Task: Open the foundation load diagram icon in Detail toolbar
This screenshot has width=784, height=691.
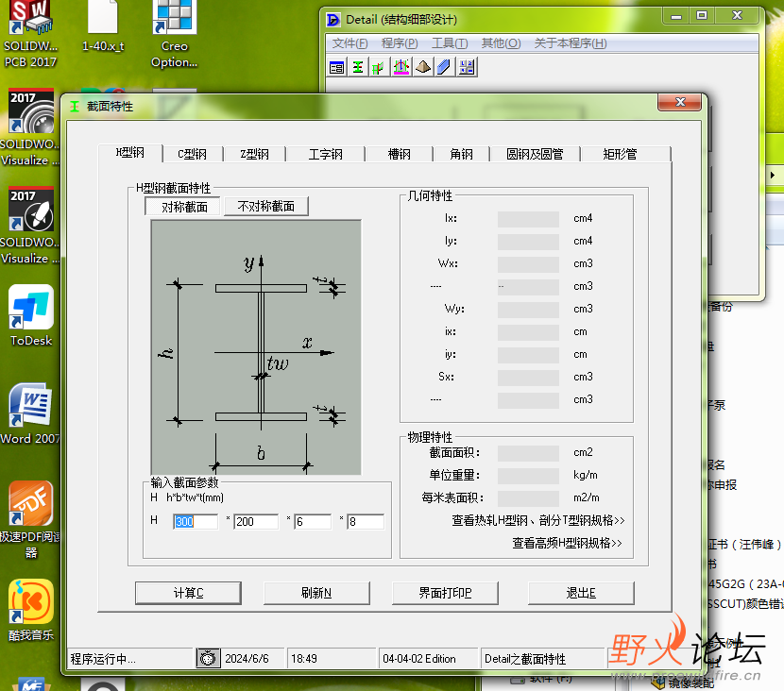Action: tap(401, 67)
